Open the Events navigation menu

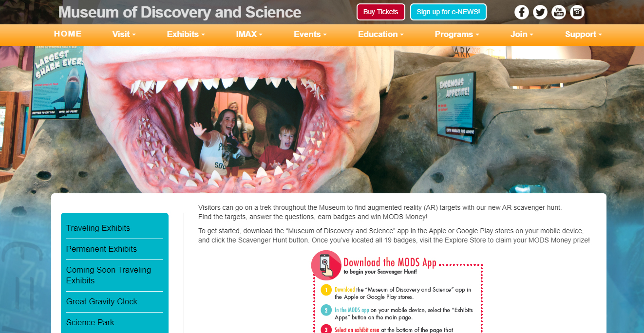pos(310,34)
